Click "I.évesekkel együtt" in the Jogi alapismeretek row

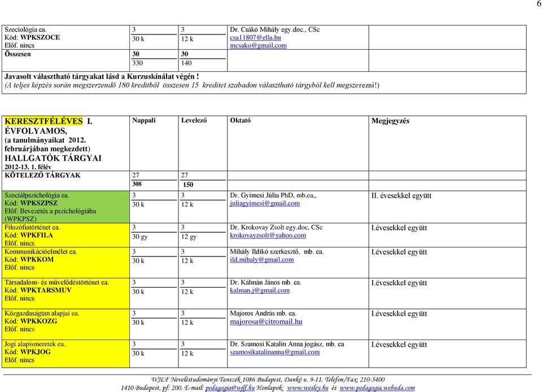[x=399, y=345]
